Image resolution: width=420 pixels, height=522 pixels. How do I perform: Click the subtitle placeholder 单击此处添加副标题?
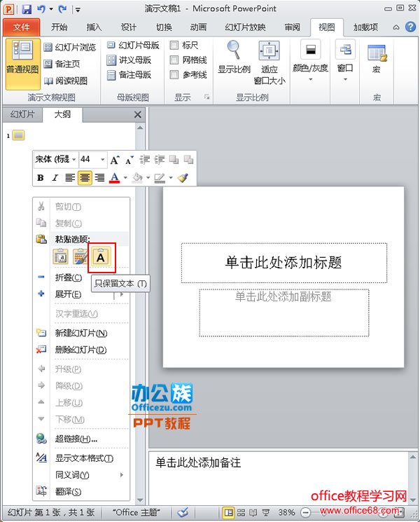click(283, 312)
